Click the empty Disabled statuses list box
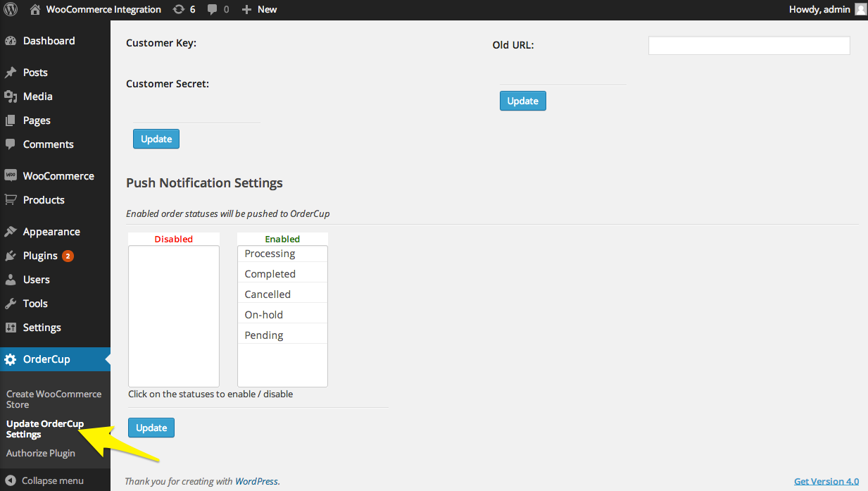 click(174, 316)
